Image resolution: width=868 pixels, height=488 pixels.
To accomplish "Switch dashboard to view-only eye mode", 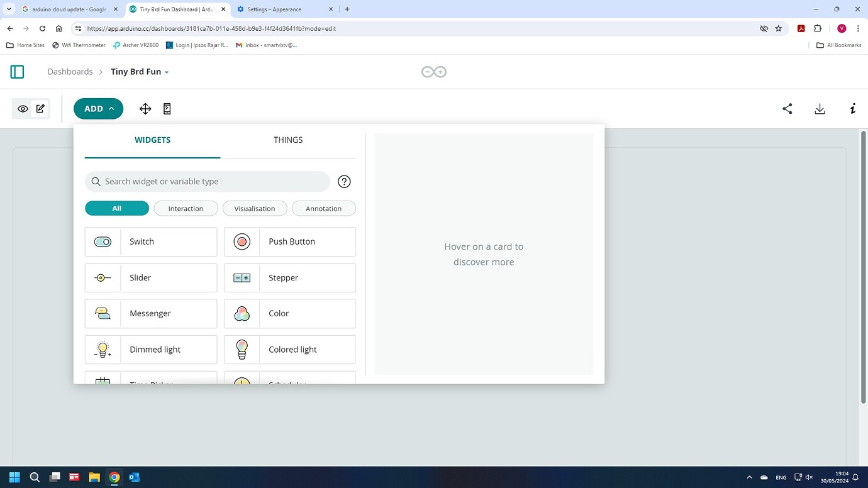I will coord(23,108).
